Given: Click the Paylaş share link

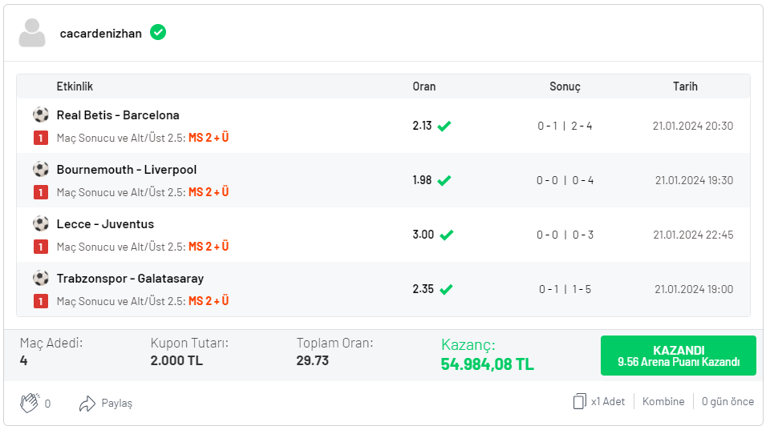Looking at the screenshot, I should point(117,403).
